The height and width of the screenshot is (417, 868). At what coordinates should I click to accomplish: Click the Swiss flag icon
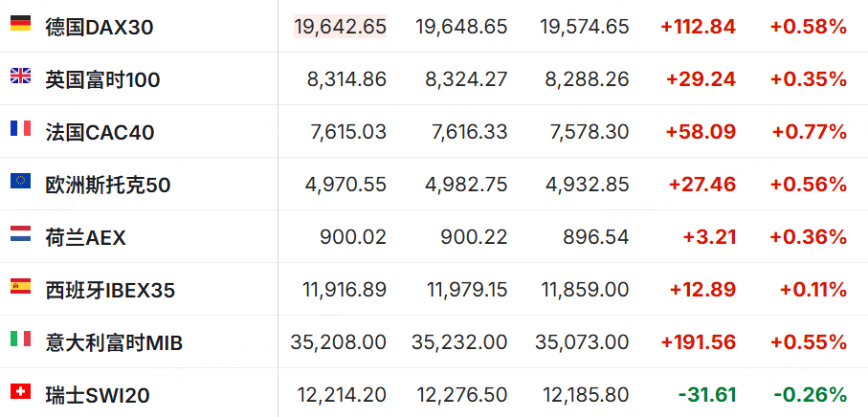tap(20, 391)
